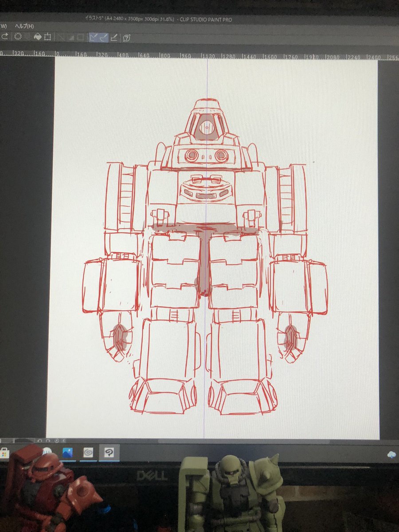Switch to CLIP STUDIO PAINT taskbar icon

(x=109, y=453)
